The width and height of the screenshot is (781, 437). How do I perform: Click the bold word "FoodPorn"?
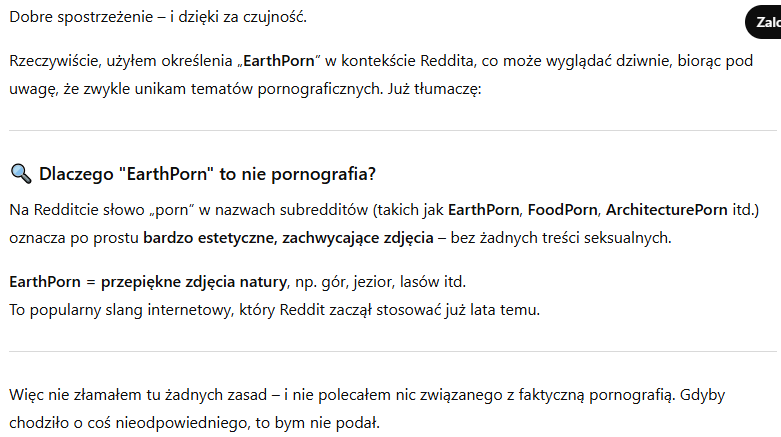point(562,210)
